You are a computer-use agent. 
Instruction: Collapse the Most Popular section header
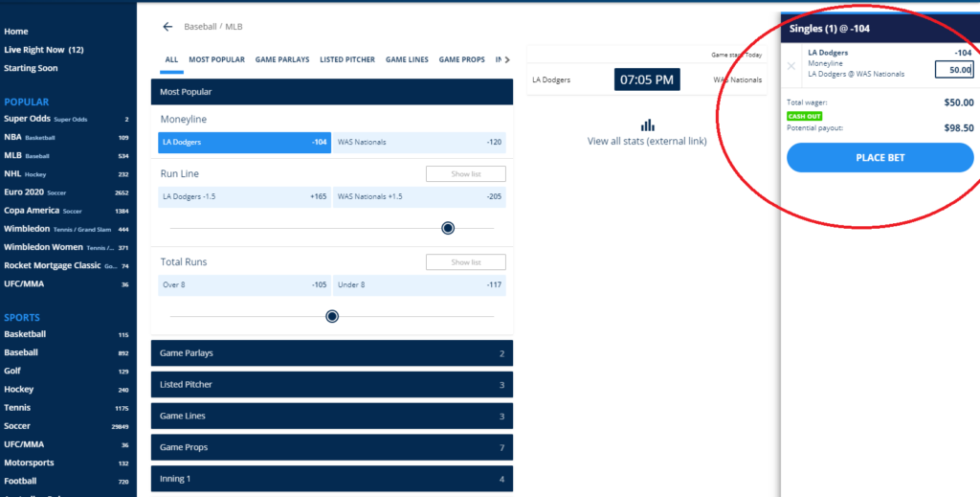pyautogui.click(x=332, y=92)
